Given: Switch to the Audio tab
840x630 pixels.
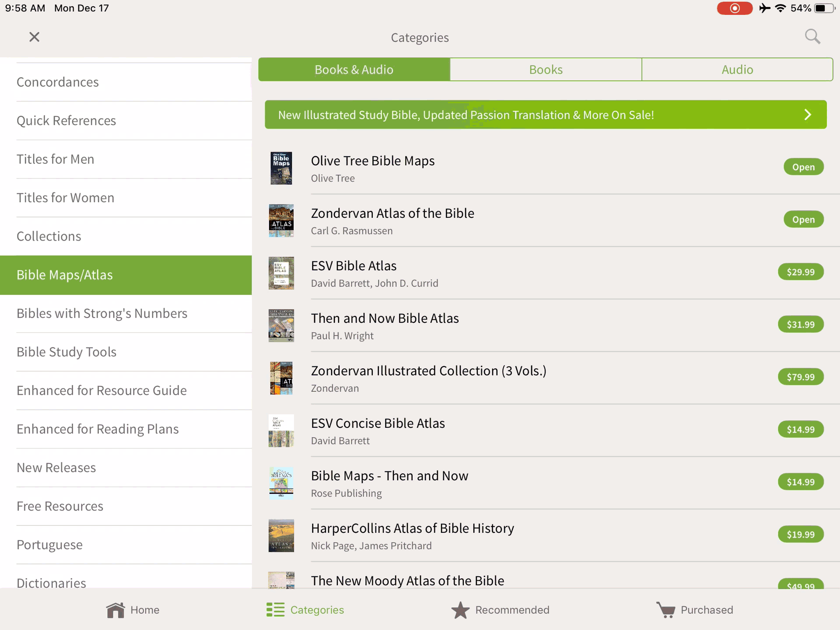Looking at the screenshot, I should coord(737,70).
